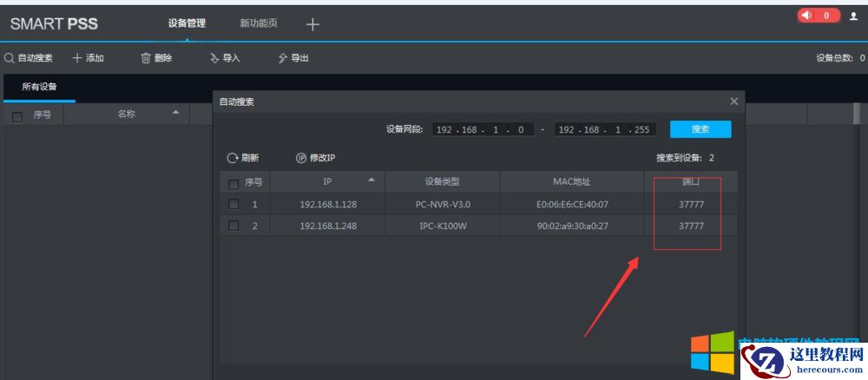Check the box for device 192.168.1.128

coord(233,204)
